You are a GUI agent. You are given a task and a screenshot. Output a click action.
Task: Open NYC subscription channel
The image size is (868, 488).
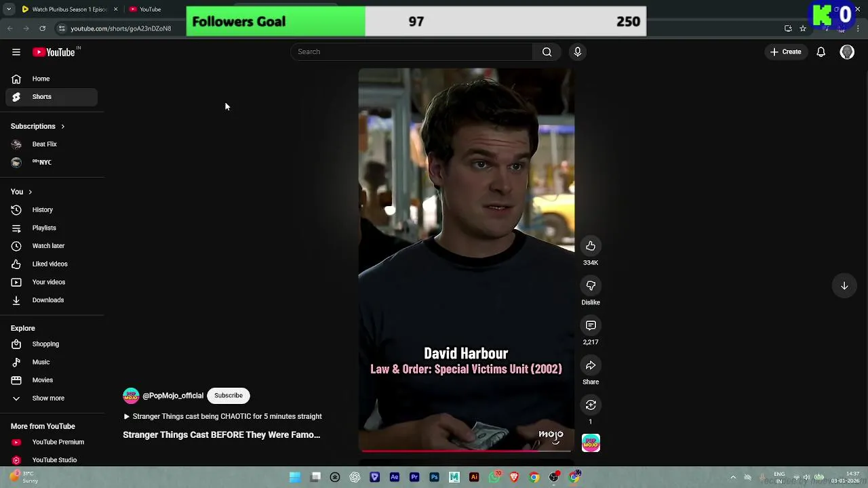click(x=52, y=163)
